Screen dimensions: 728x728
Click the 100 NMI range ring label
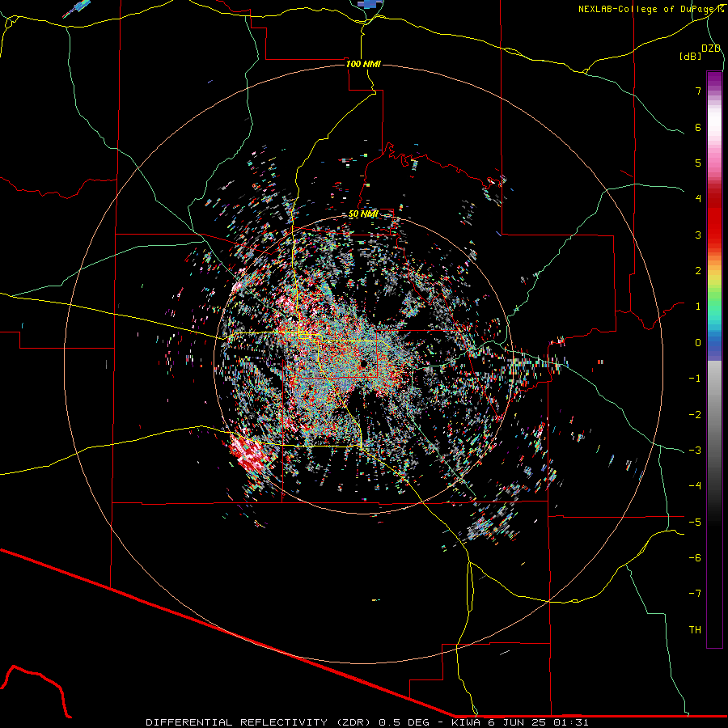(x=363, y=64)
